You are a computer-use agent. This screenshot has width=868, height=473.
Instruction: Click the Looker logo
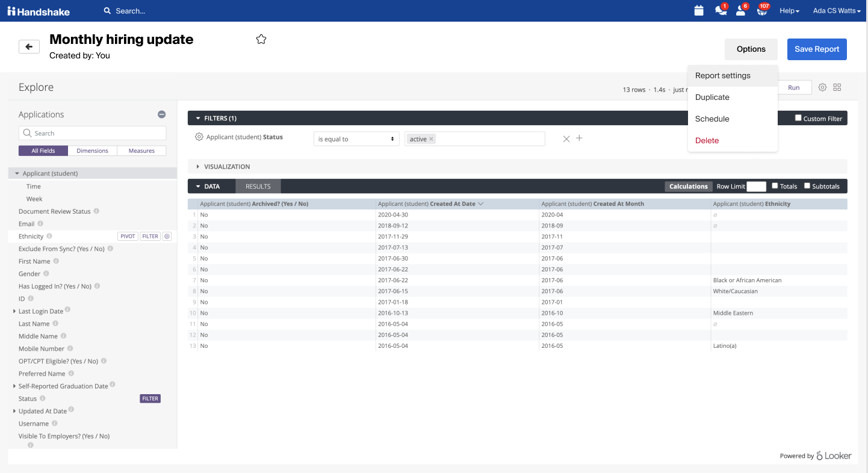834,456
